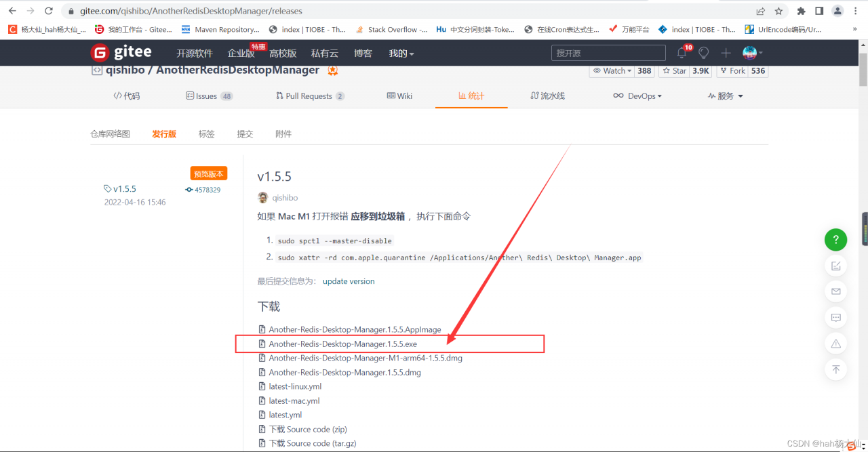This screenshot has height=452, width=868.
Task: Show hidden bookmarks with the » chevron
Action: [854, 29]
